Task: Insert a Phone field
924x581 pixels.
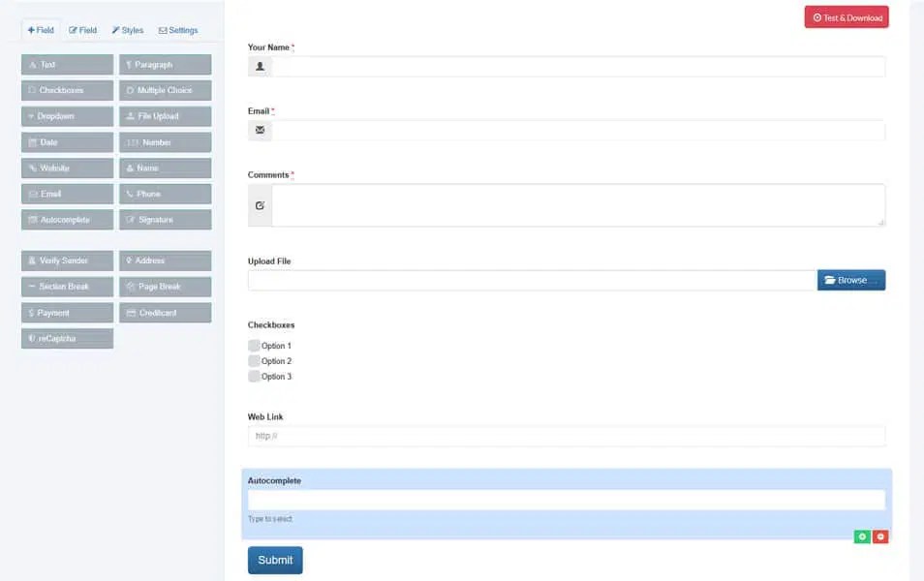Action: point(164,194)
